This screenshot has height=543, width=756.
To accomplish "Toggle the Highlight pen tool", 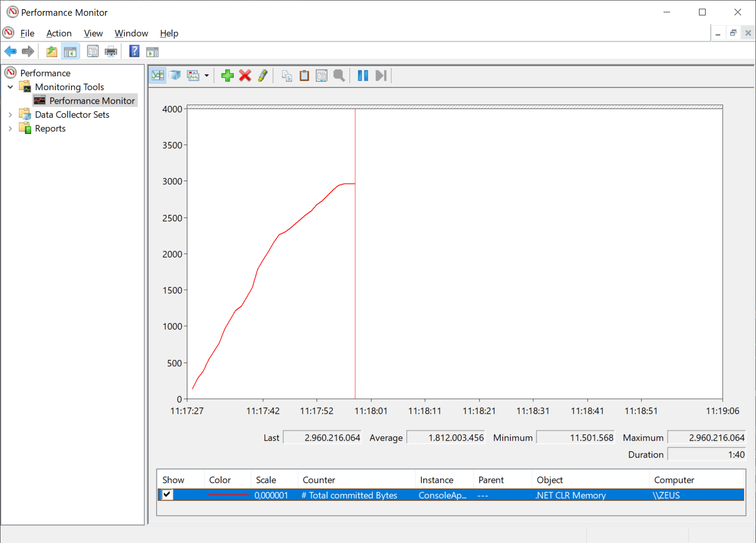I will 263,76.
